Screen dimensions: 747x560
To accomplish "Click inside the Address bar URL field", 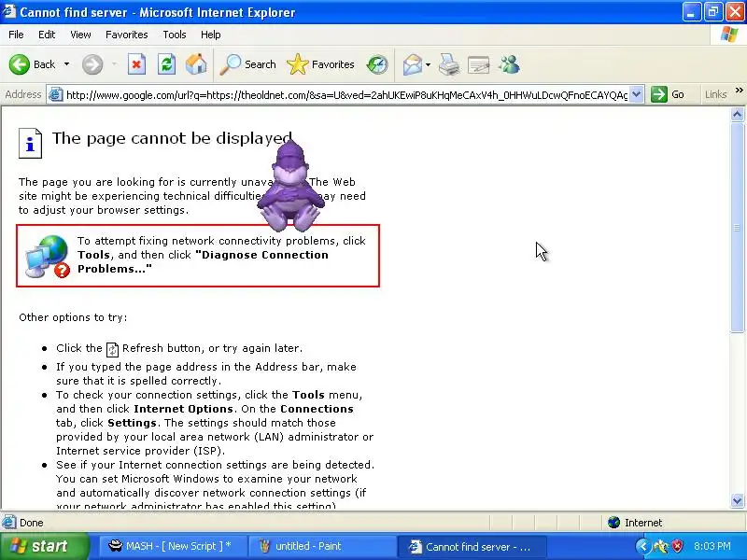I will 346,95.
